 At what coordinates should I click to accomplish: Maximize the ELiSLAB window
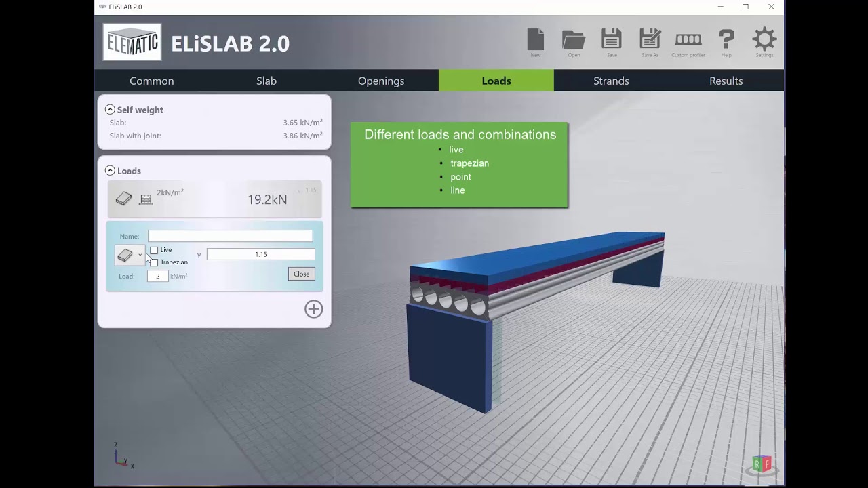click(745, 7)
